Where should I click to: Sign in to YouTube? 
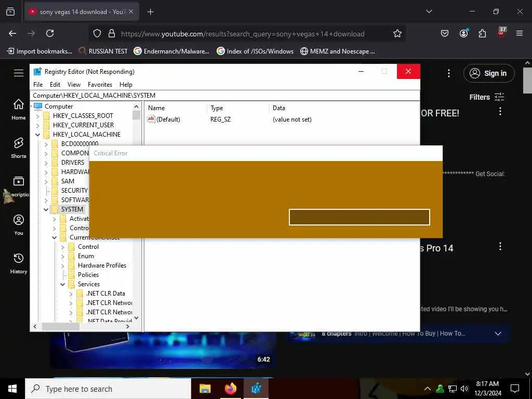pyautogui.click(x=489, y=73)
